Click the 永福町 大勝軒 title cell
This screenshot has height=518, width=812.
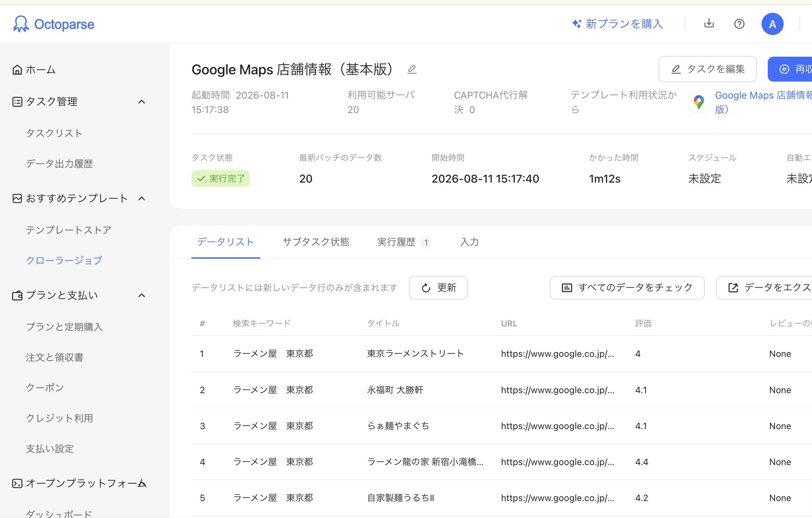395,390
